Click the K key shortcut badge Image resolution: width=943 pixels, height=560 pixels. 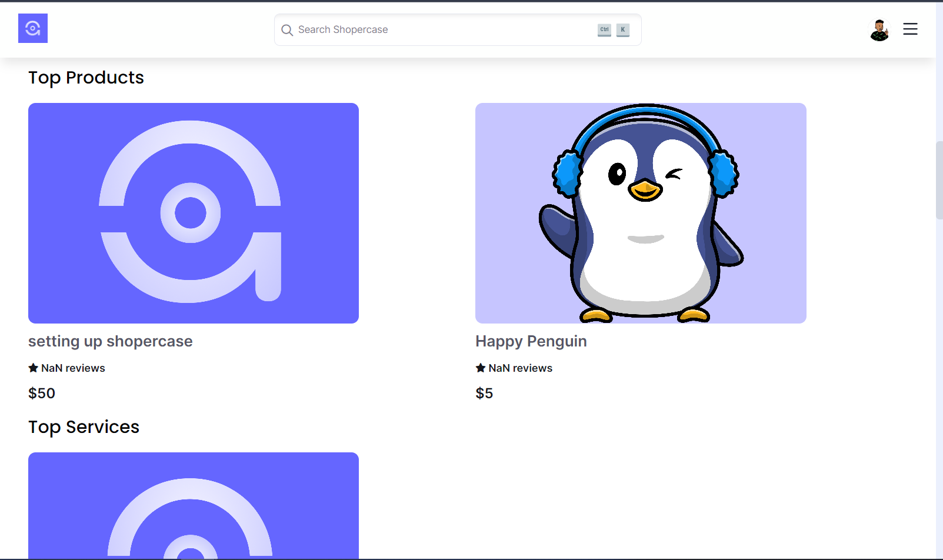click(x=623, y=29)
